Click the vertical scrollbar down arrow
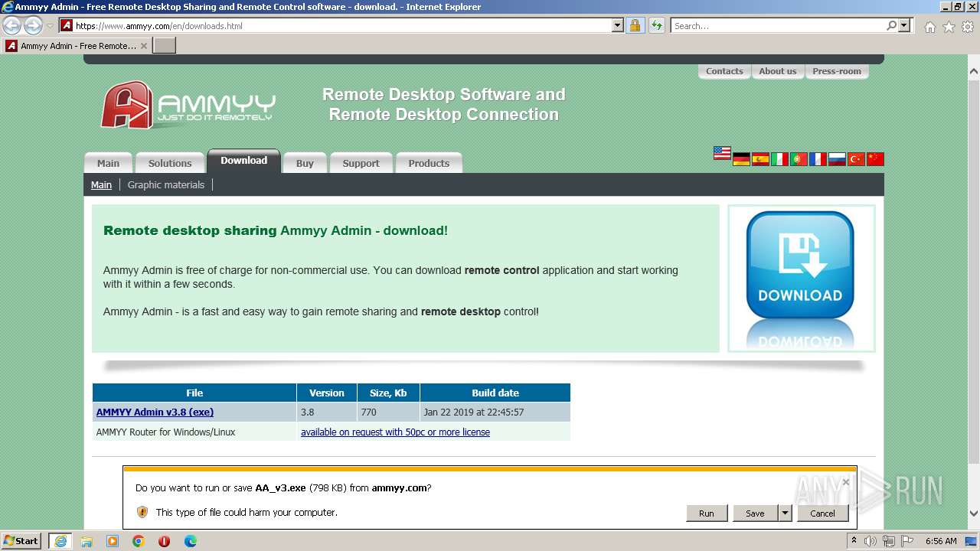Viewport: 980px width, 551px height. tap(974, 514)
